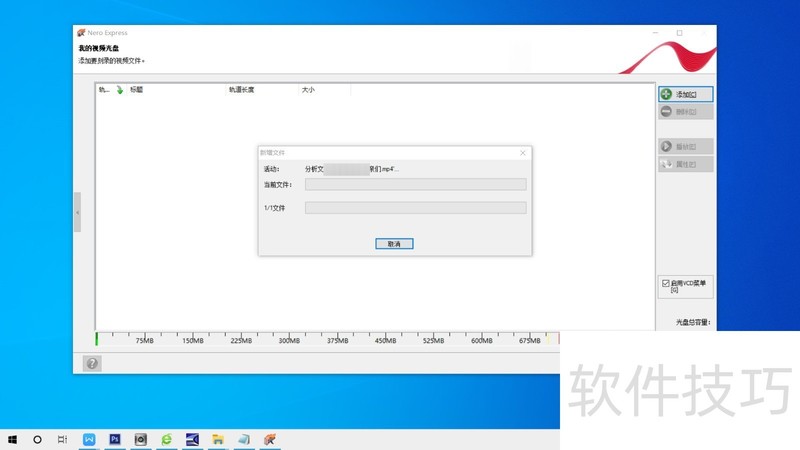Click the green arrow column header icon
This screenshot has width=800, height=450.
click(119, 90)
